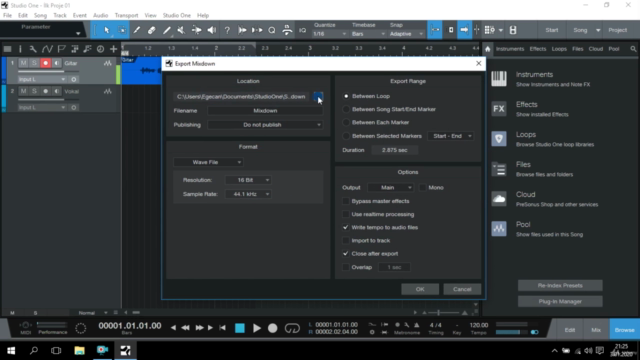
Task: Select Between Loop export range
Action: (346, 96)
